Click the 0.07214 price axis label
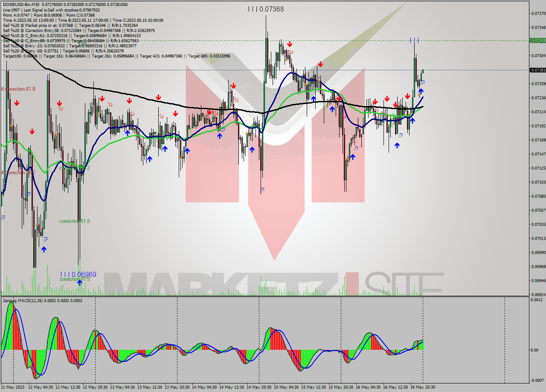Viewport: 546px width, 392px height. (538, 112)
